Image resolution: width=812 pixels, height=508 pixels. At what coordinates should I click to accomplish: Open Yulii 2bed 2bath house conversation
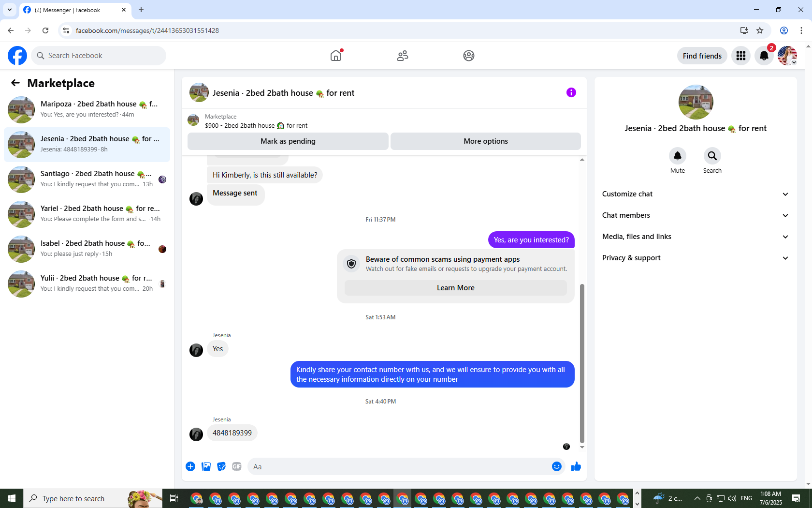tap(87, 284)
